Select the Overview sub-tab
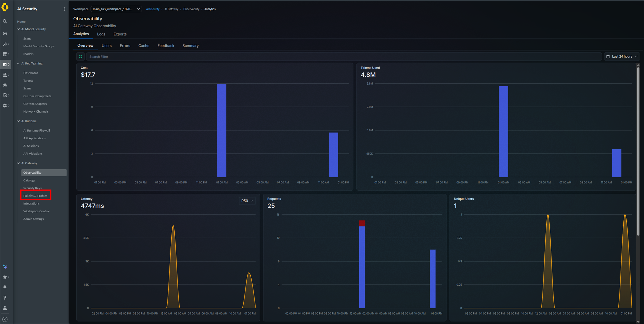The height and width of the screenshot is (324, 644). 85,46
